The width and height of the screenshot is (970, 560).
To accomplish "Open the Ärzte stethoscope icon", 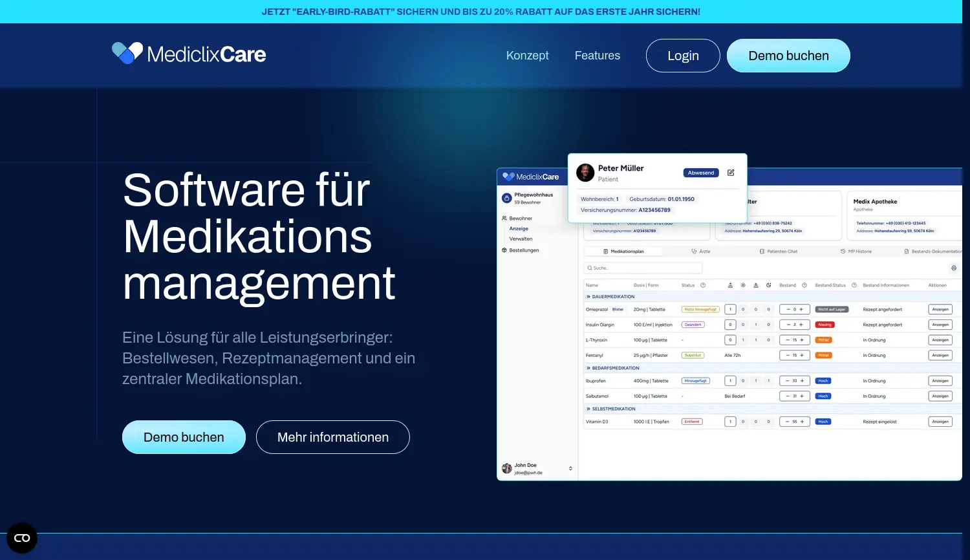I will pos(694,251).
